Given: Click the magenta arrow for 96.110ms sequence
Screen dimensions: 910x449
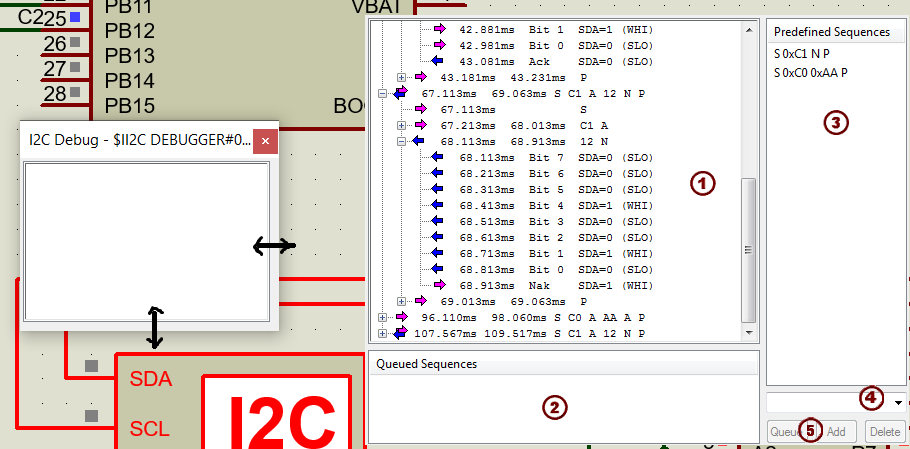Looking at the screenshot, I should click(x=402, y=317).
